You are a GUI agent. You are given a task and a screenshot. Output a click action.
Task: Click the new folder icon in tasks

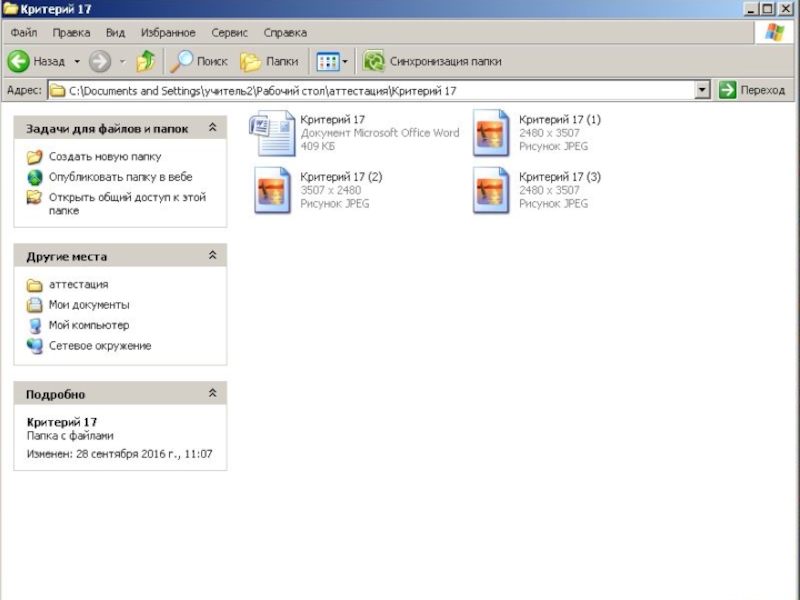tap(34, 157)
